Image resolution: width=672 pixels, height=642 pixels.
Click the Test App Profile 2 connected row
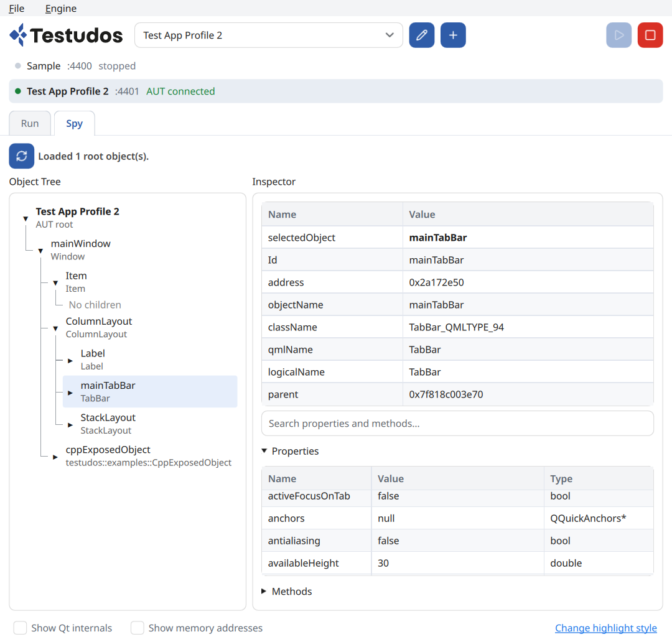[x=335, y=91]
